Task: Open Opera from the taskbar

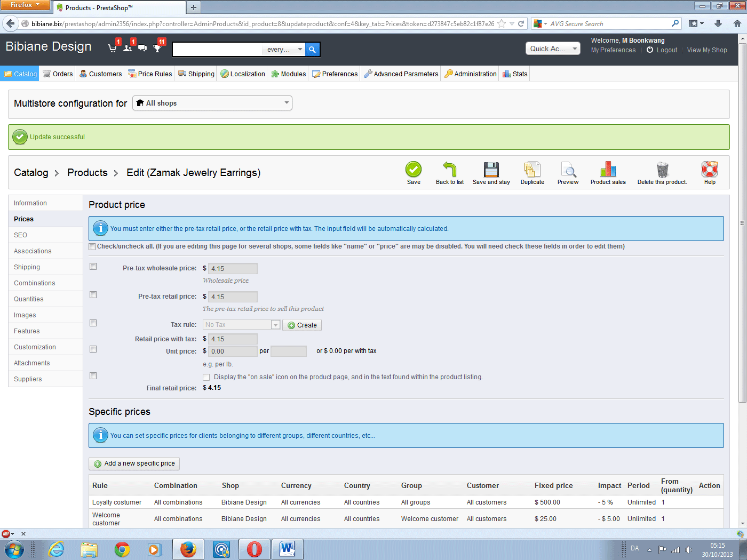Action: 255,549
